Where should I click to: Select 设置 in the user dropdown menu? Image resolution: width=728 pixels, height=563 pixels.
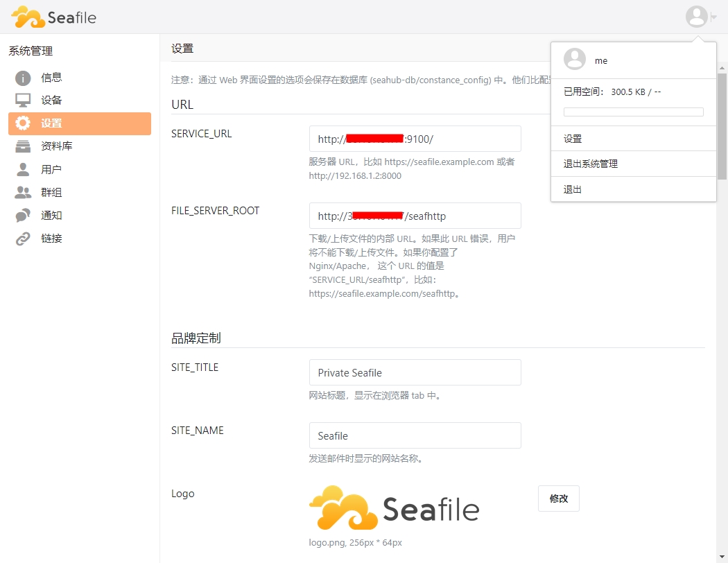point(573,139)
